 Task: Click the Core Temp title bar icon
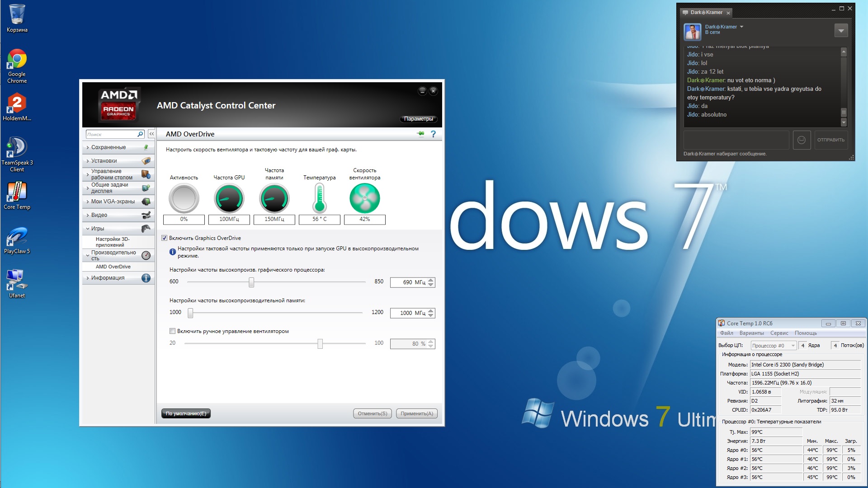[722, 323]
